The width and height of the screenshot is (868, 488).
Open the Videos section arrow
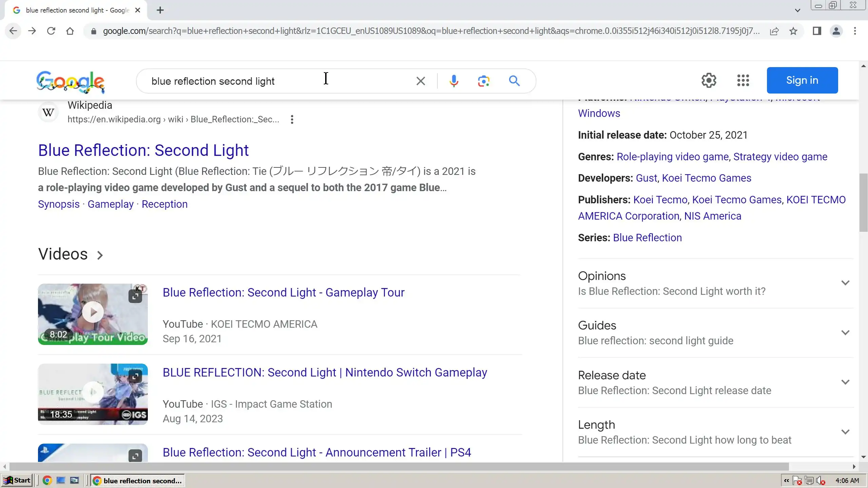pyautogui.click(x=100, y=255)
